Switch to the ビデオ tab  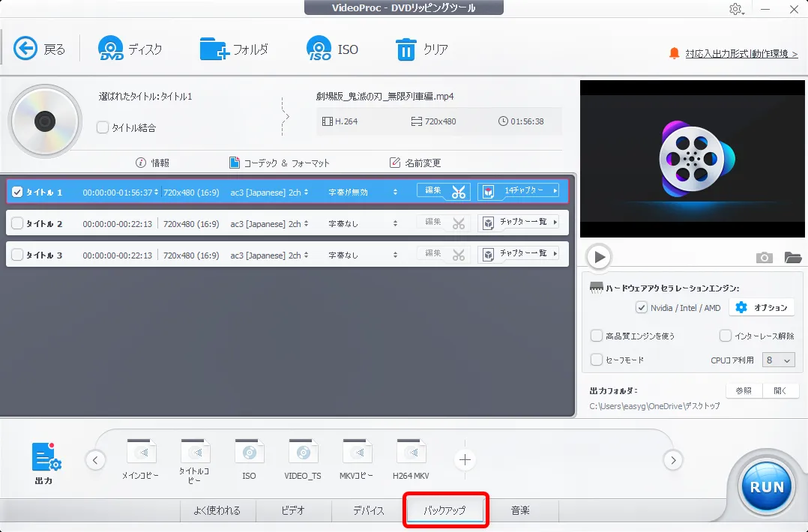click(x=293, y=510)
